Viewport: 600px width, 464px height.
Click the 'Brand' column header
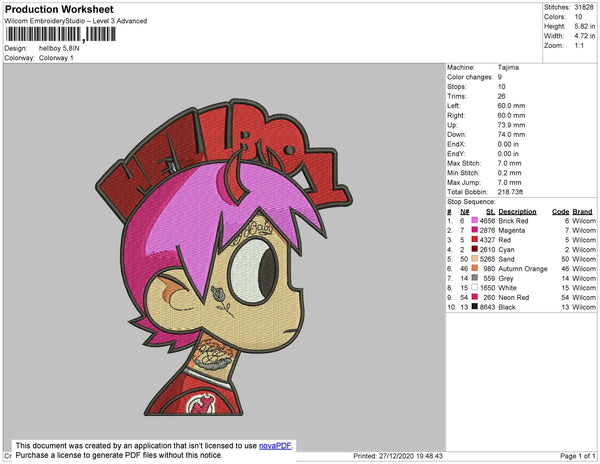(x=582, y=212)
